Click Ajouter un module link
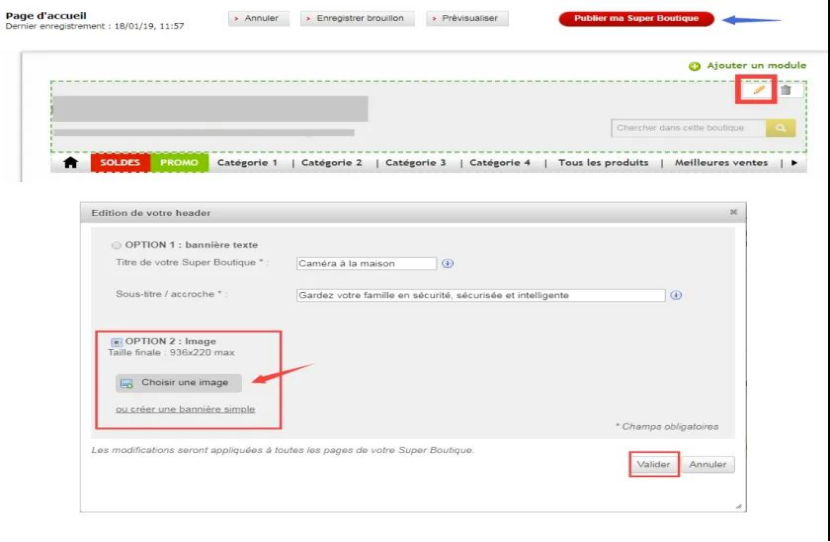 coord(756,65)
